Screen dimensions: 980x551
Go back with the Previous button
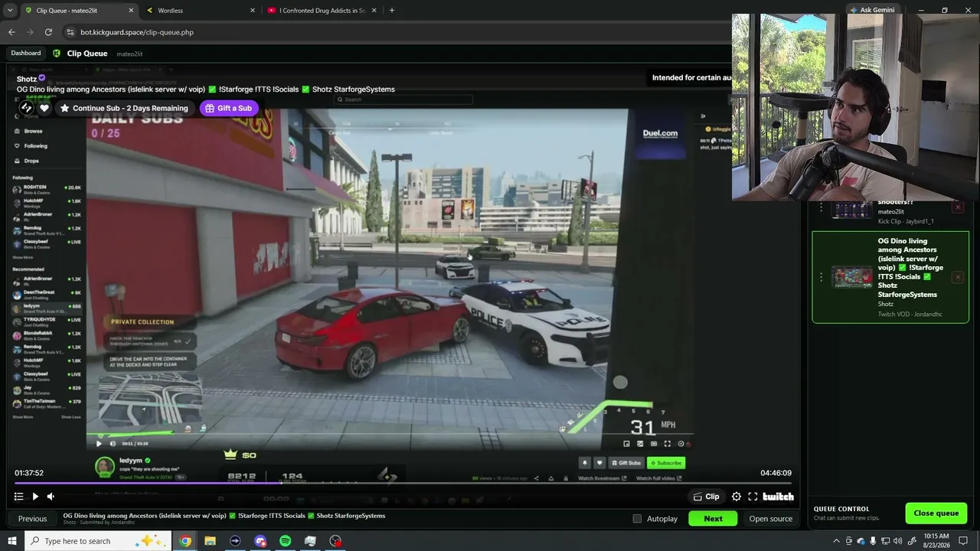tap(32, 519)
